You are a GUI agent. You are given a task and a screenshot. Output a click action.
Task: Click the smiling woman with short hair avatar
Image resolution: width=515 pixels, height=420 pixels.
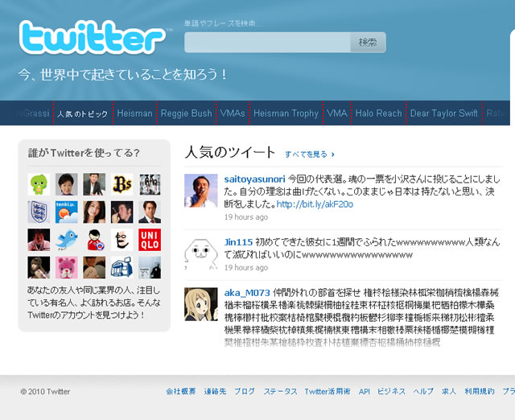click(x=66, y=184)
